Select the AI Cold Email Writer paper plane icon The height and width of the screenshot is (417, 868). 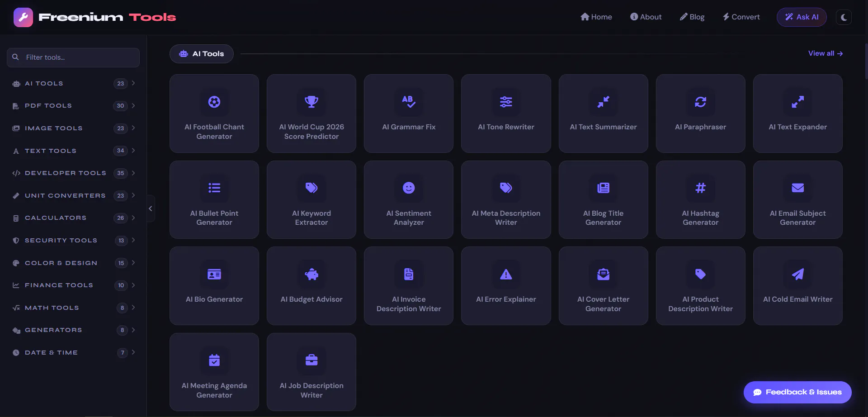tap(797, 274)
